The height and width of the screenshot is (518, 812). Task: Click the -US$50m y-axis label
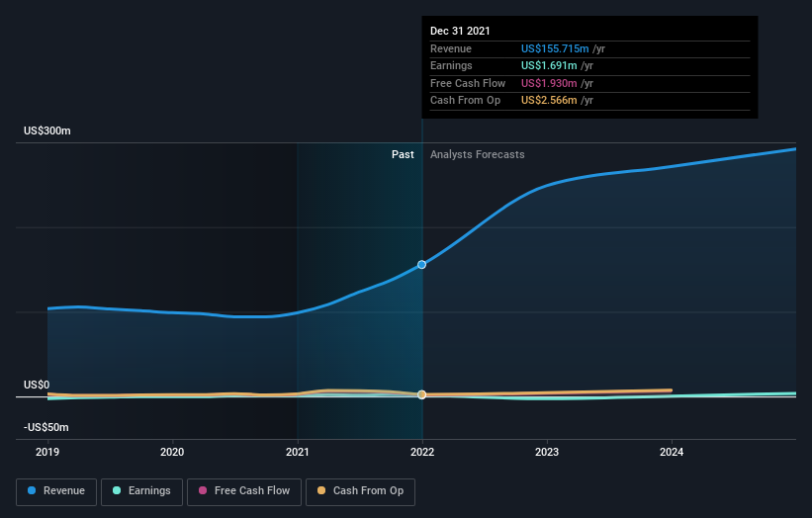tap(46, 427)
